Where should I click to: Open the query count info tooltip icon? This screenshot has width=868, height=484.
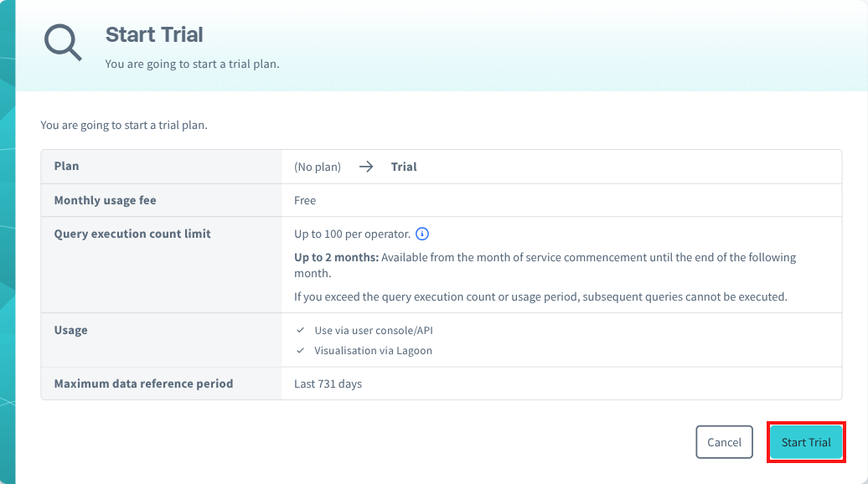pyautogui.click(x=422, y=234)
